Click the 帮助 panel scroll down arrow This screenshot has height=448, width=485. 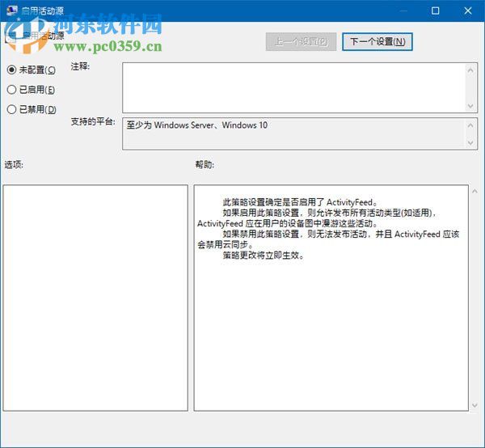[474, 405]
